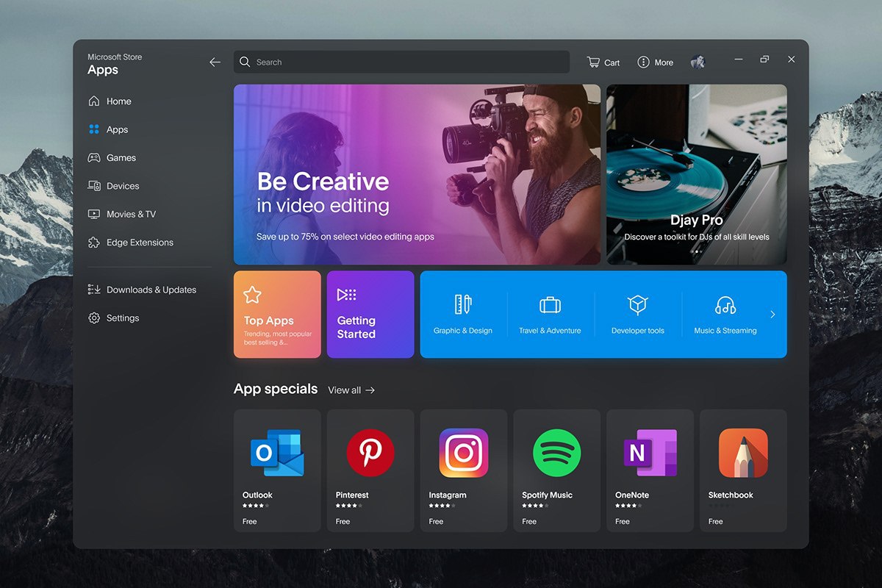Click the Apps grid icon in sidebar
This screenshot has width=882, height=588.
tap(94, 129)
